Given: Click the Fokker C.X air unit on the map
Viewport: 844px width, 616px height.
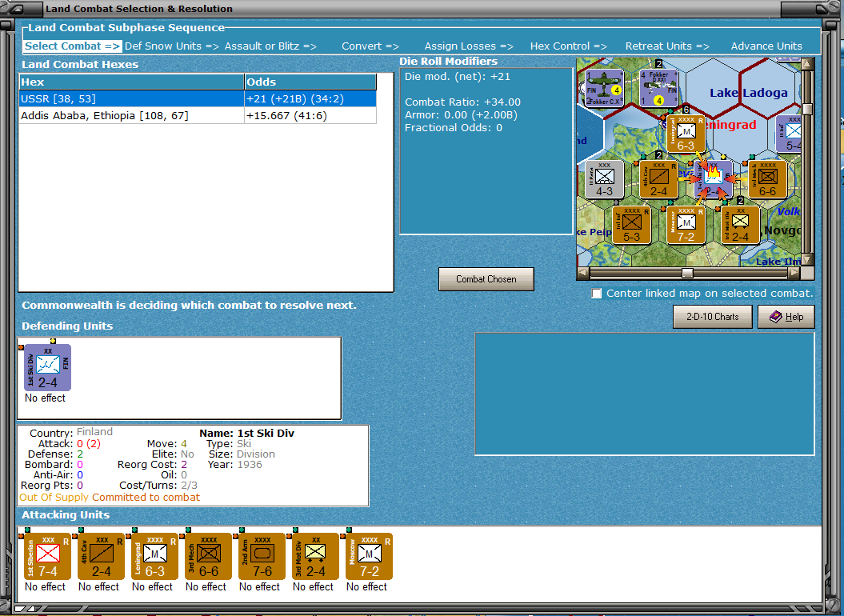Looking at the screenshot, I should click(605, 90).
